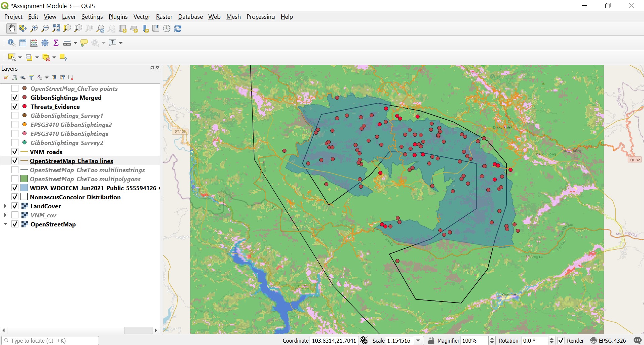644x345 pixels.
Task: Open the Scale dropdown list
Action: point(418,341)
